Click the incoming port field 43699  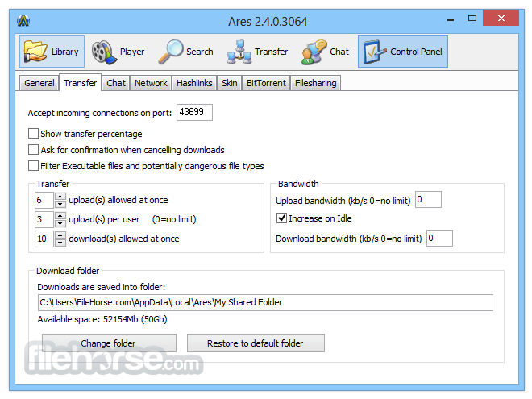click(194, 112)
